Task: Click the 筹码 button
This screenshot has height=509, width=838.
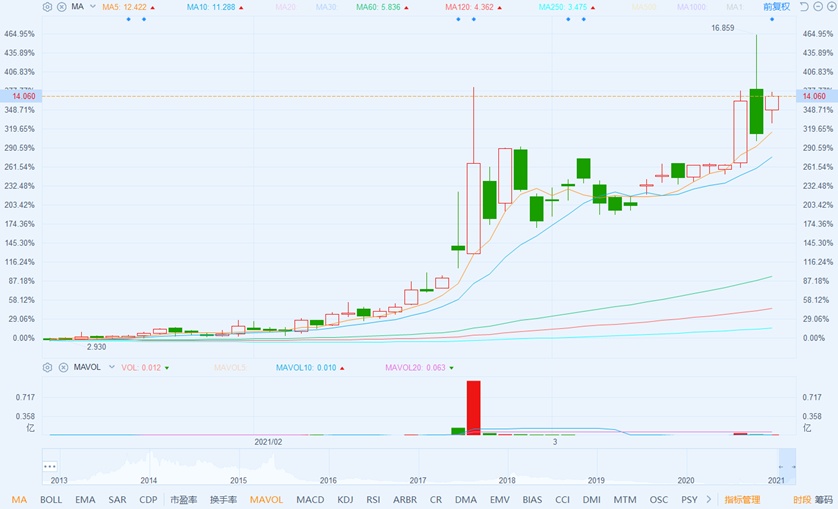Action: (x=826, y=499)
